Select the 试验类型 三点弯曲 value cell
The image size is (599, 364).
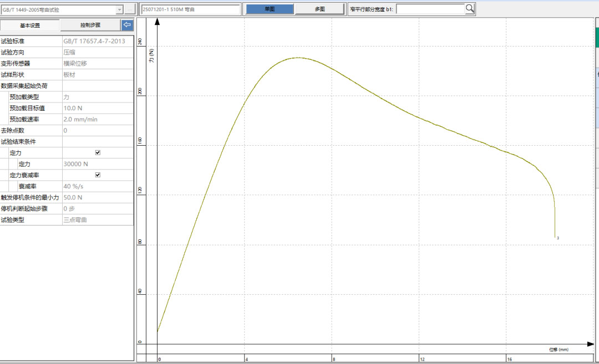(98, 219)
